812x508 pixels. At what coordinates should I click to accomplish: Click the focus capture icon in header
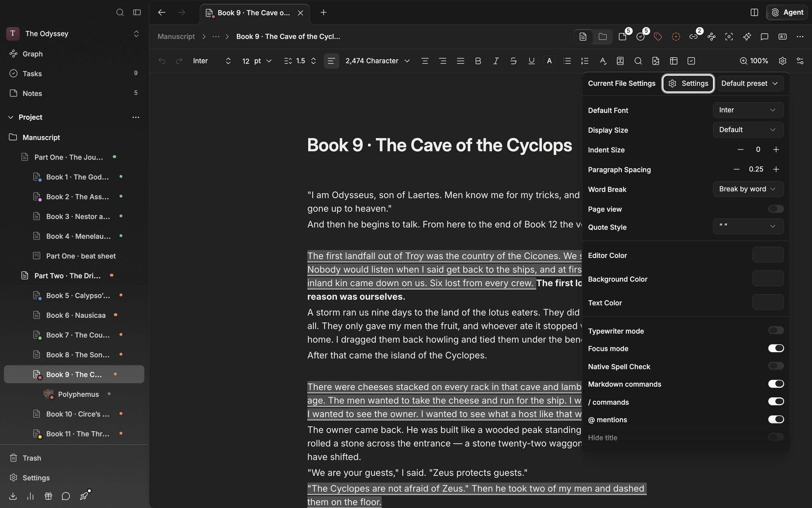pos(729,36)
